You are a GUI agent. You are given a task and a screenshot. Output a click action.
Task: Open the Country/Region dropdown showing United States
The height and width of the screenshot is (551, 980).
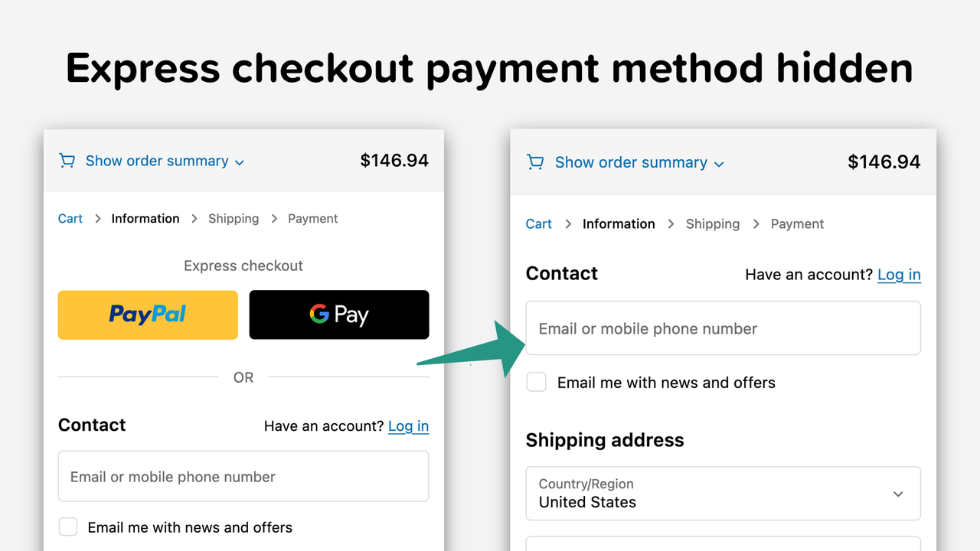coord(723,493)
